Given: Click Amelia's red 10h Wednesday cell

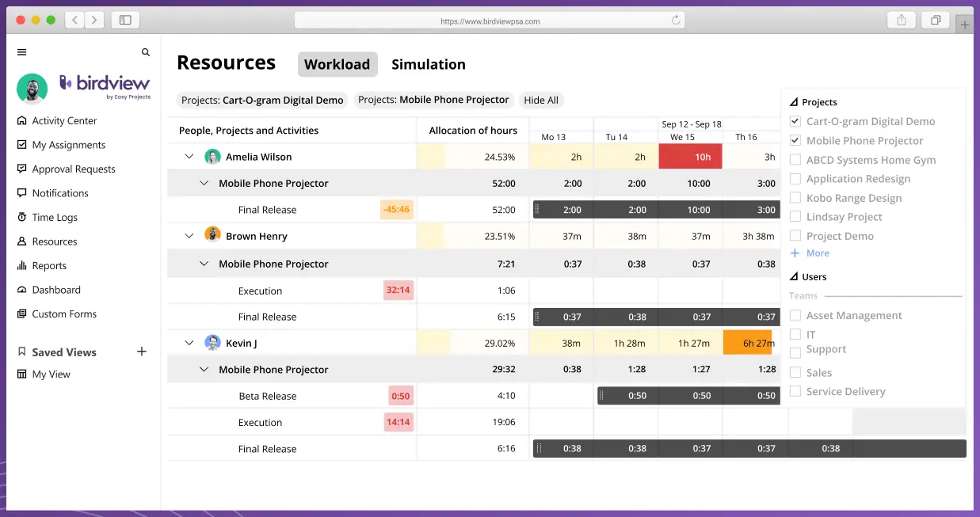Looking at the screenshot, I should (x=690, y=156).
